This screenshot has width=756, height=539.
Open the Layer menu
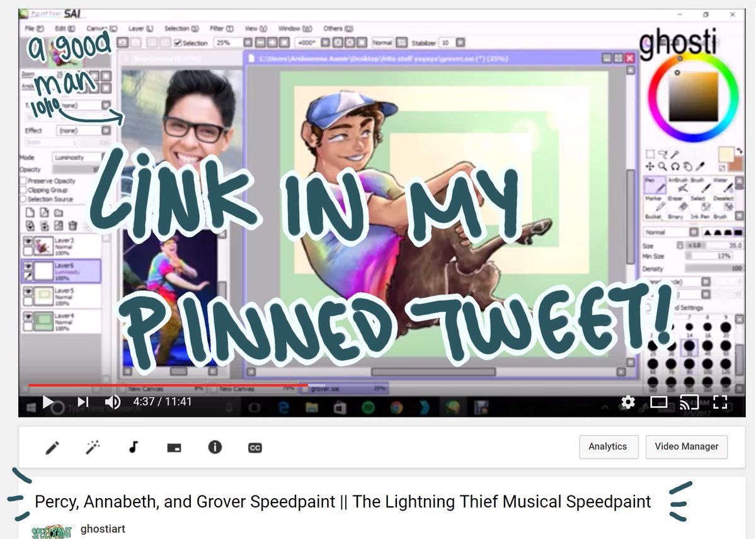click(140, 29)
